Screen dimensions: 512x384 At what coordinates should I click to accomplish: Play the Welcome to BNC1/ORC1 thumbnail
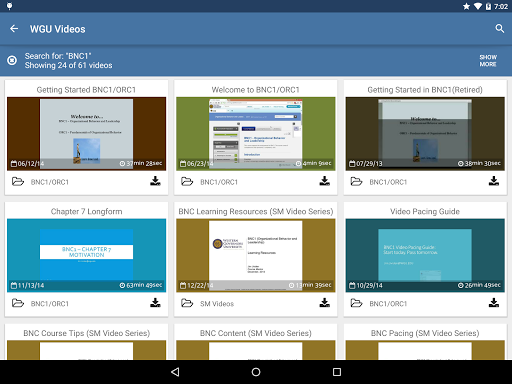pos(256,134)
